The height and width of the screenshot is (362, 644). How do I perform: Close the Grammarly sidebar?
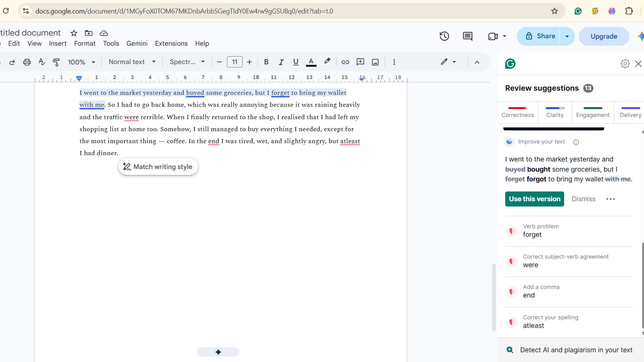638,64
